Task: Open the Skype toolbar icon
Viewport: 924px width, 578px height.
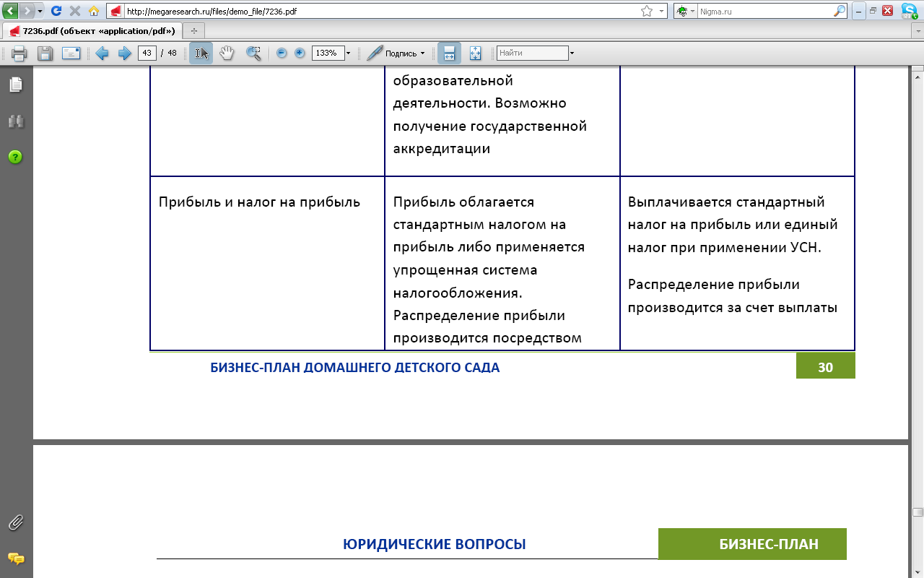Action: click(909, 11)
